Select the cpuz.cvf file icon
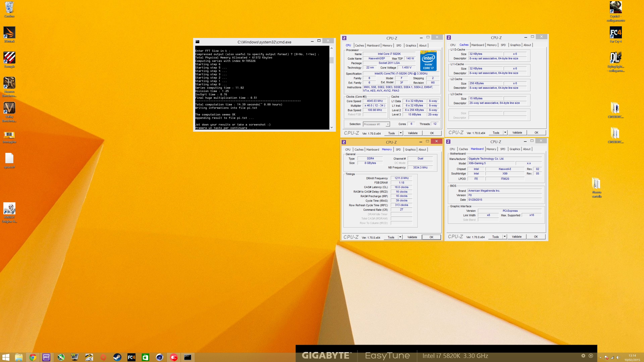 9,161
